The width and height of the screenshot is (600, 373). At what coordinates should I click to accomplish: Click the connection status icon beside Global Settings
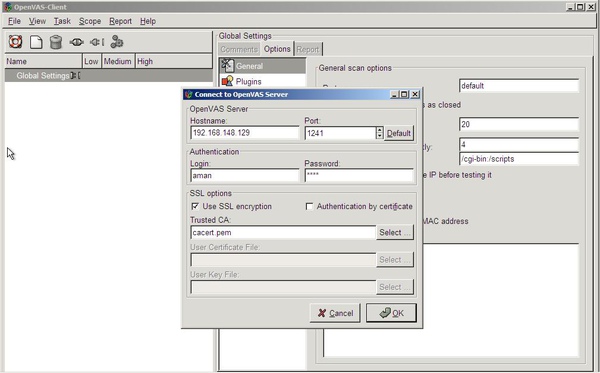pos(75,76)
